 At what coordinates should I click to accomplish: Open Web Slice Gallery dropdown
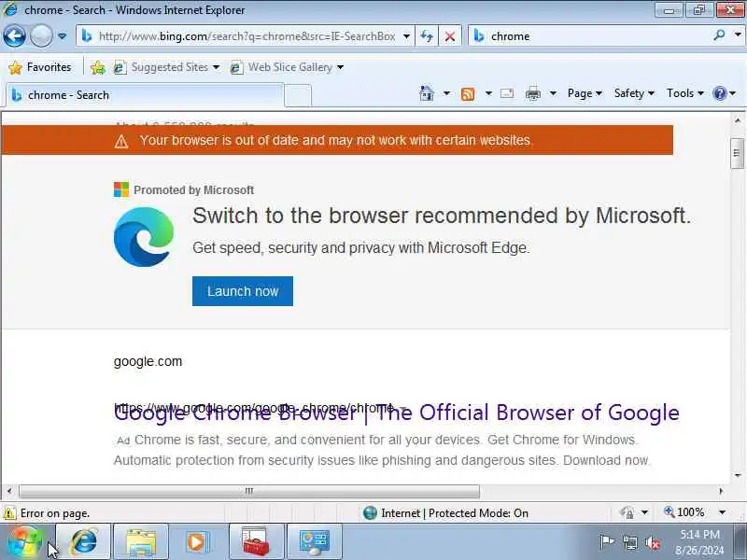point(287,67)
